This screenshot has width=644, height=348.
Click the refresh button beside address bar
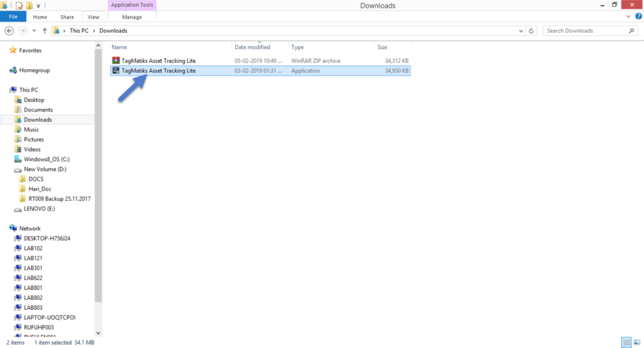532,30
